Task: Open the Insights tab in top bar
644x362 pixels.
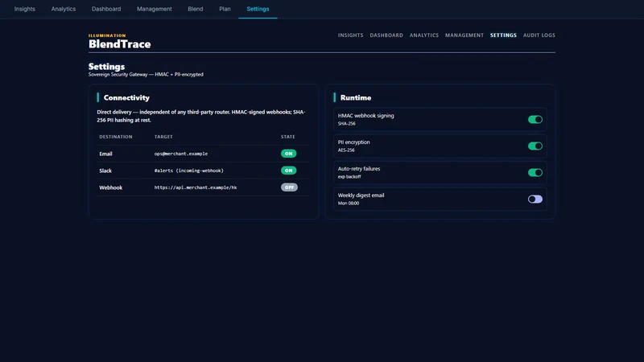Action: (25, 9)
